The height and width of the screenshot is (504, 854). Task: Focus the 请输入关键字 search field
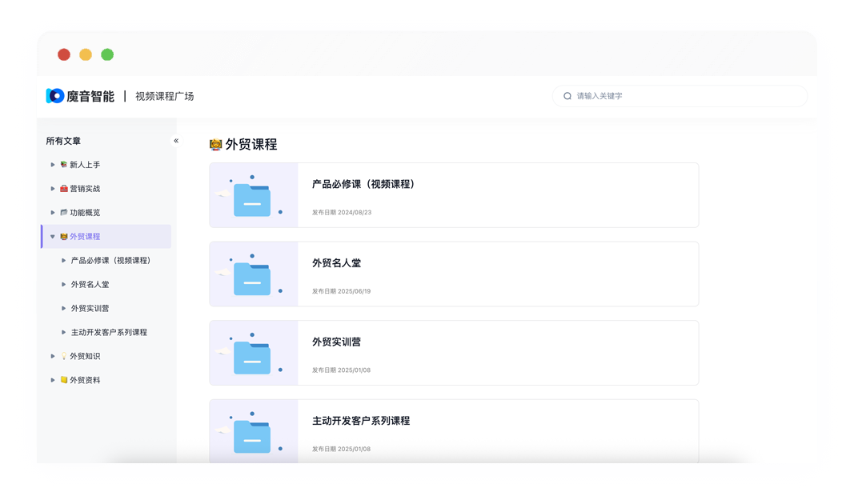point(687,96)
